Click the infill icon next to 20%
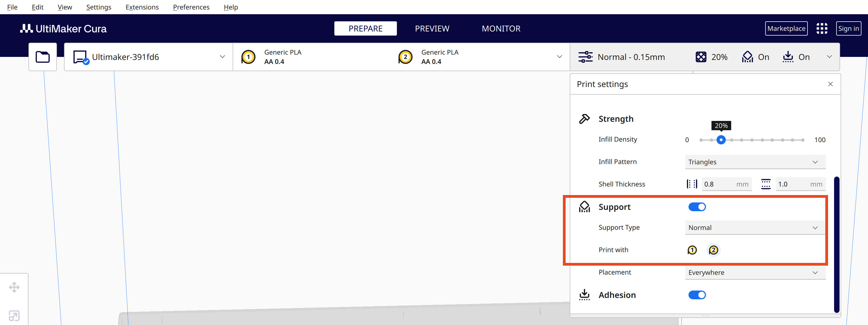The image size is (868, 325). click(x=701, y=57)
